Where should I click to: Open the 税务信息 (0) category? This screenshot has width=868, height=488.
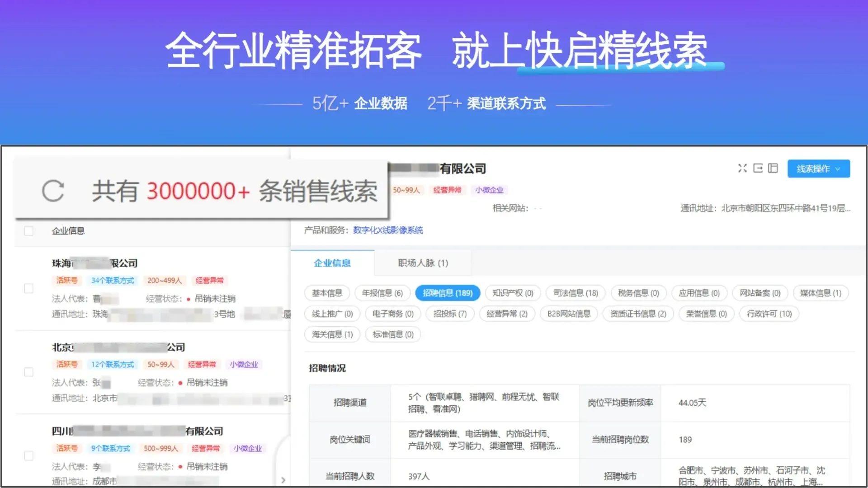[638, 293]
